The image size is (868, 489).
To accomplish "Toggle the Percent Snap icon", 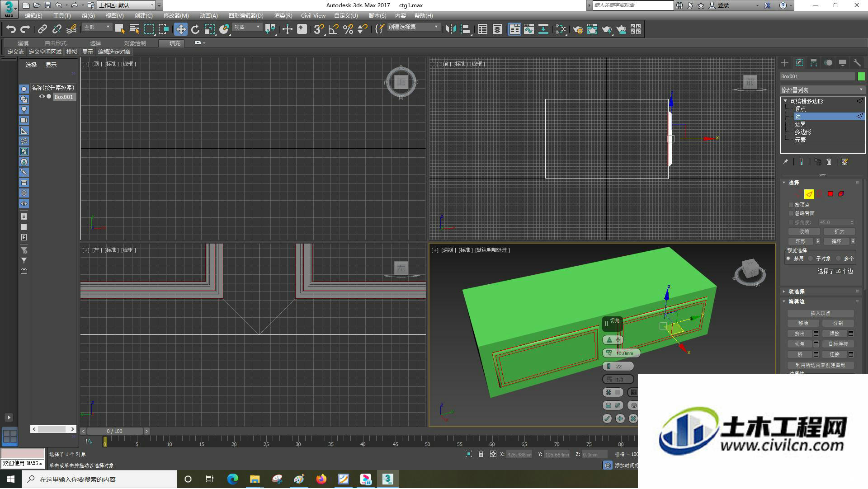I will 348,29.
